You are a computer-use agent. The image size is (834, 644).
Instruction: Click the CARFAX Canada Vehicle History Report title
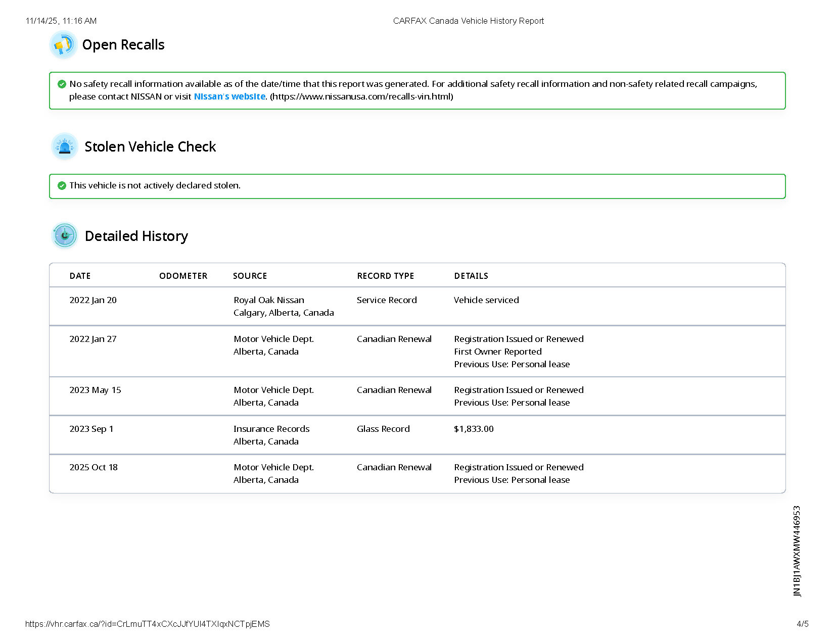(468, 21)
